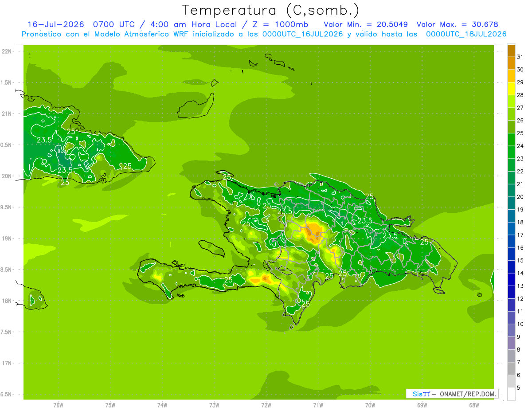
Task: Click the gray 6 degree legend swatch
Action: pyautogui.click(x=511, y=369)
